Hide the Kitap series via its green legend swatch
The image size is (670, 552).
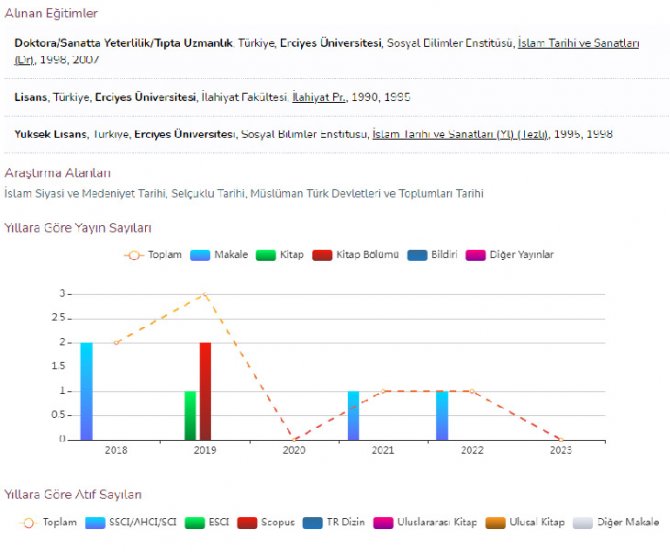266,255
